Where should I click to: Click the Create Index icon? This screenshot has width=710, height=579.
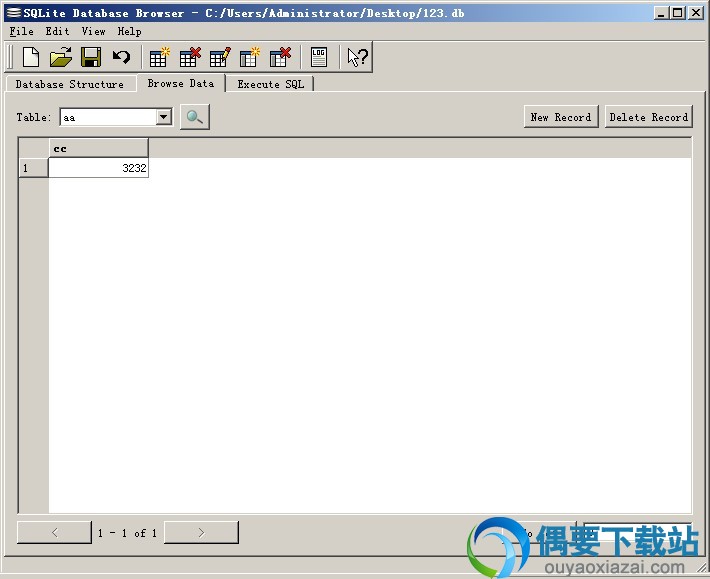click(249, 57)
